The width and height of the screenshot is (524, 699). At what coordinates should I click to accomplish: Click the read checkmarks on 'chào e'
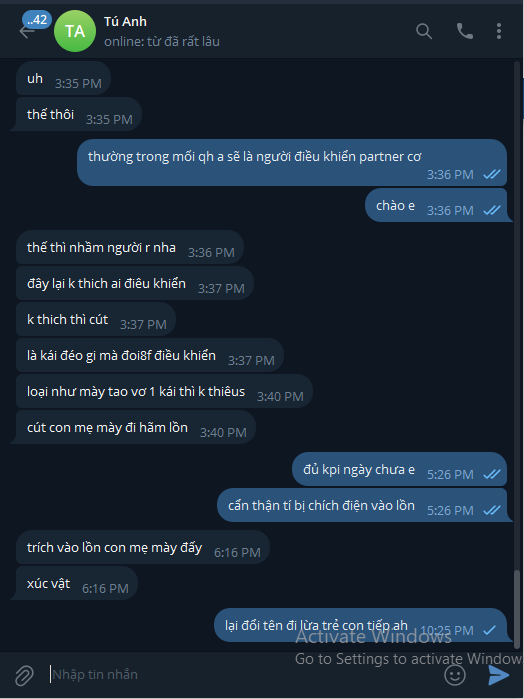click(x=492, y=210)
